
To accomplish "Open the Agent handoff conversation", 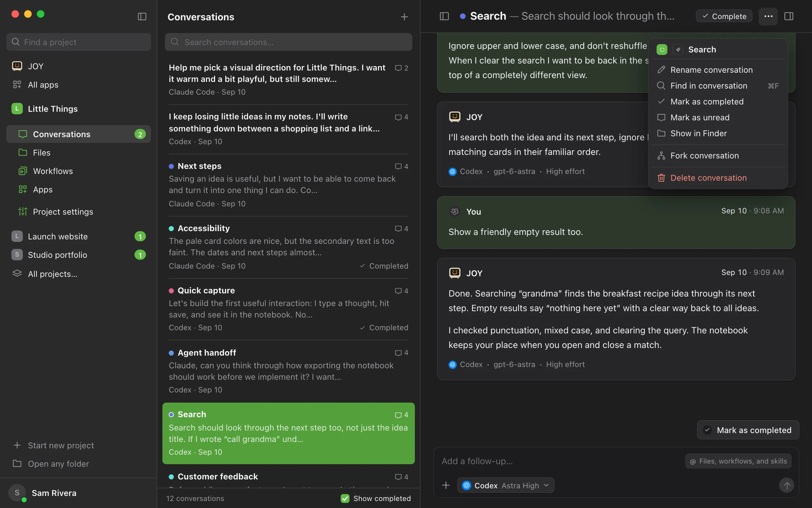I will 288,371.
